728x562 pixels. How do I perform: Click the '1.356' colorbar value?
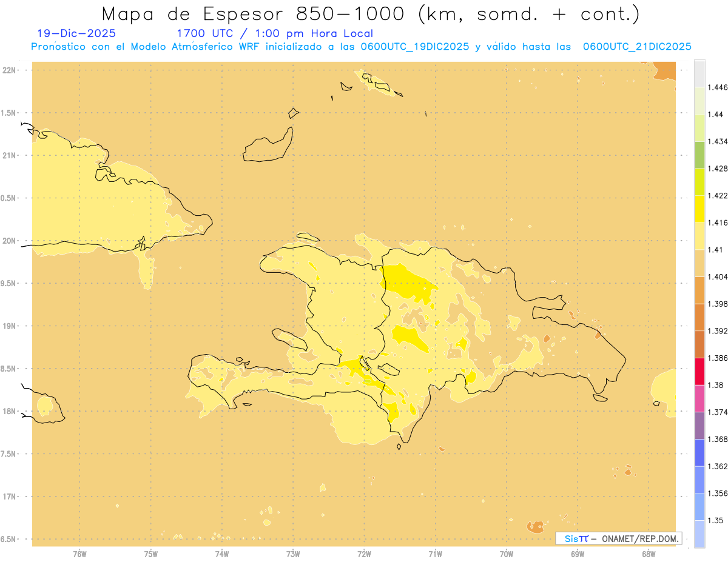(x=718, y=493)
